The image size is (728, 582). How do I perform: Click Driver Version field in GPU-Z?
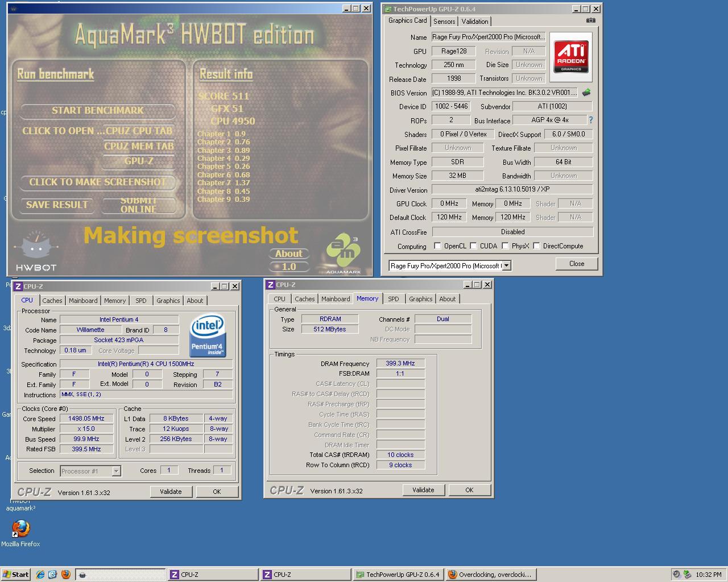click(x=512, y=189)
